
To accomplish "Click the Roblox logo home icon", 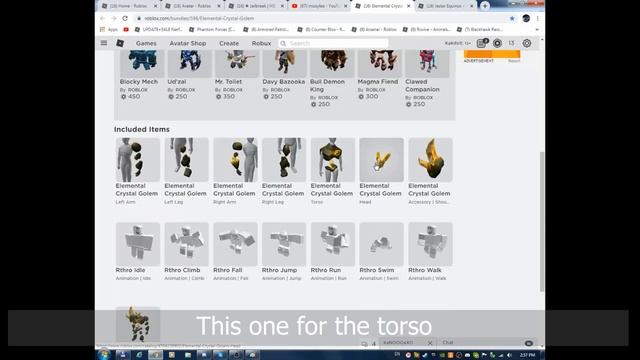I will (120, 43).
